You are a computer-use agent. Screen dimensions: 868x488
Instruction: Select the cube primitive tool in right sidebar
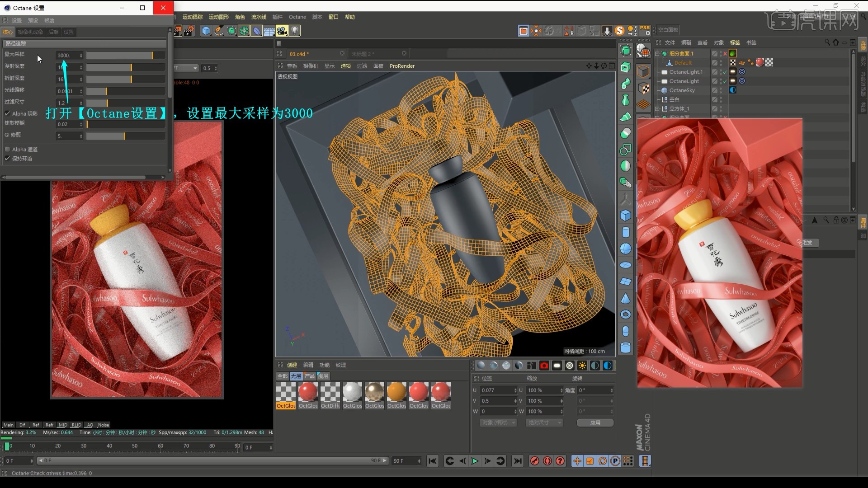tap(626, 216)
